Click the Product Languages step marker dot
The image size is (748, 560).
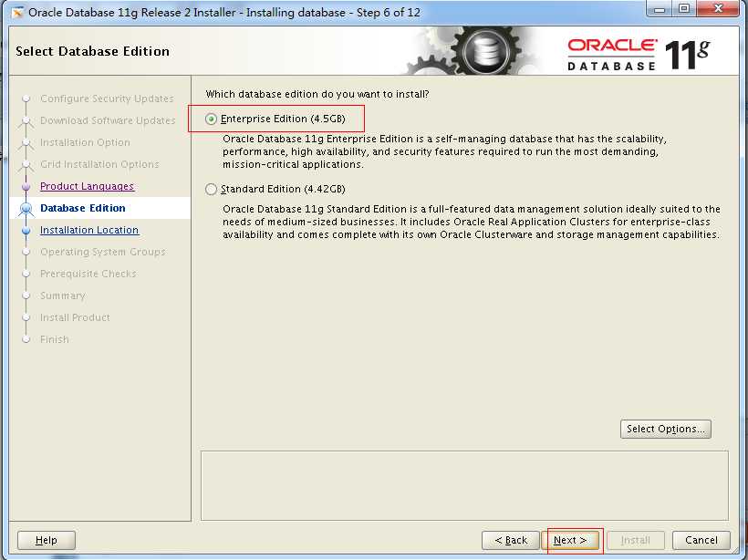pos(26,186)
